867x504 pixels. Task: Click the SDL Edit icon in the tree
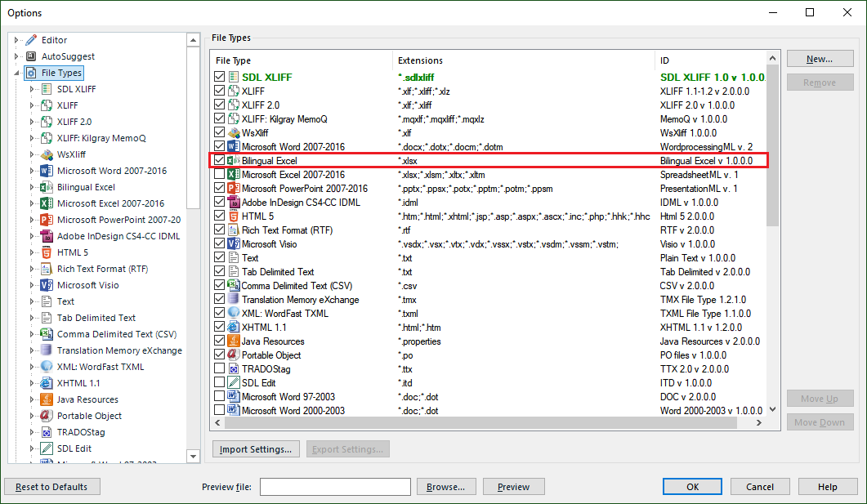47,448
